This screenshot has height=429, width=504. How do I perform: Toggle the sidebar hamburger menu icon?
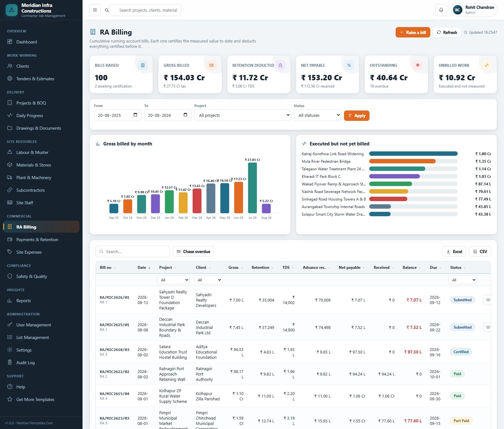(x=95, y=10)
